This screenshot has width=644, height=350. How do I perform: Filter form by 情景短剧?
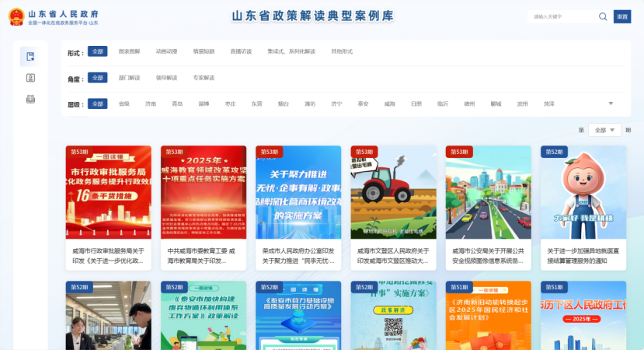pos(204,51)
